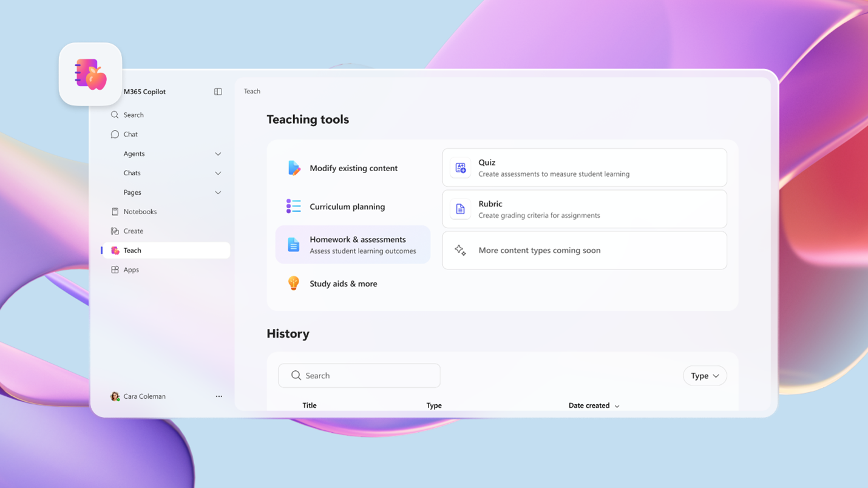
Task: Select the Quiz content type icon
Action: click(x=461, y=167)
